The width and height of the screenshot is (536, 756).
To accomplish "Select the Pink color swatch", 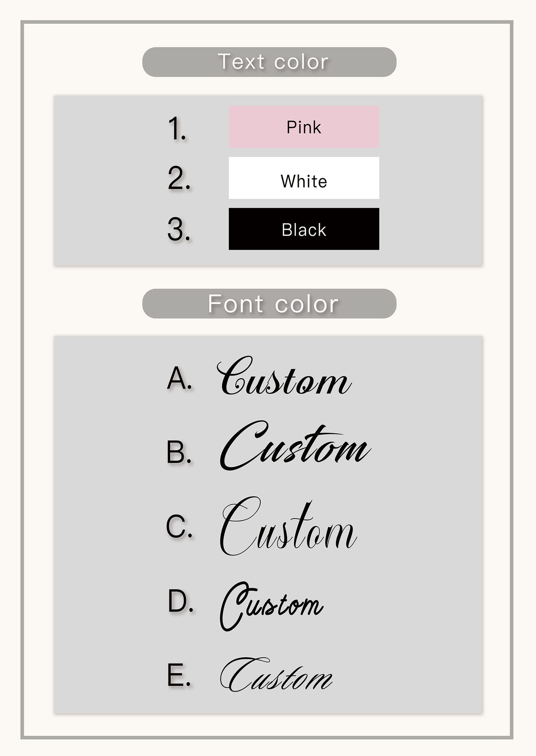I will coord(304,127).
